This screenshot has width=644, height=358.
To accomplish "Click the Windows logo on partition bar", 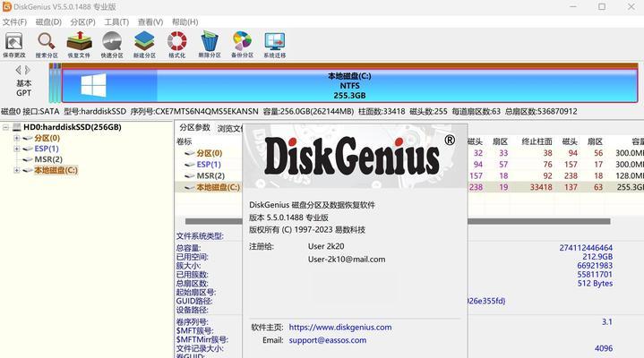I will (93, 85).
